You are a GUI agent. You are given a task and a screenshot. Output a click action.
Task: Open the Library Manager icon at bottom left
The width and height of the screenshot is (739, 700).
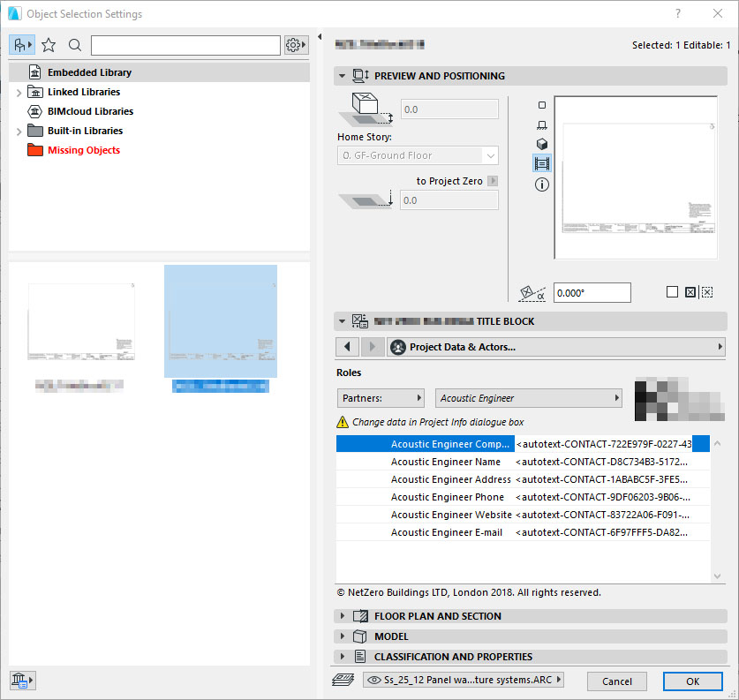[x=21, y=679]
